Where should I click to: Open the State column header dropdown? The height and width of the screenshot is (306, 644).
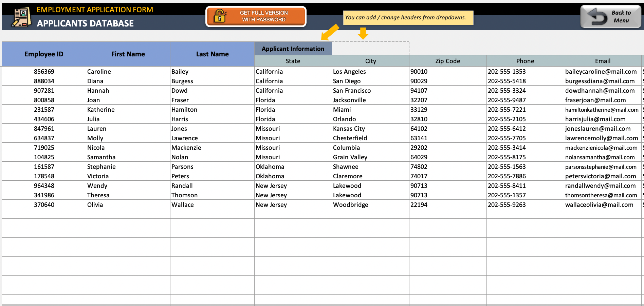tap(293, 61)
